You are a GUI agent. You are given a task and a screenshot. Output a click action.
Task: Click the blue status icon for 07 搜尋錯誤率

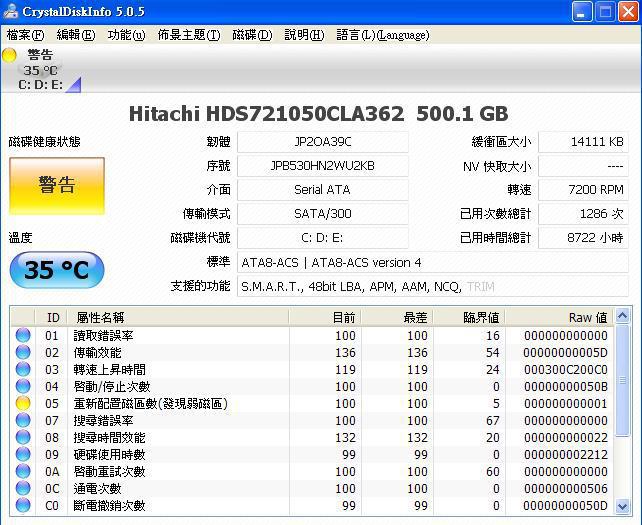click(x=23, y=421)
